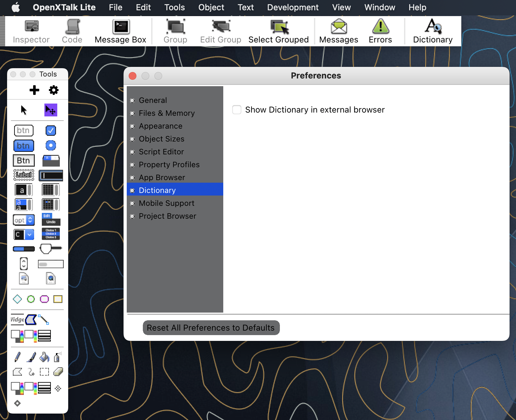Open the General preferences pane
The height and width of the screenshot is (420, 516).
[175, 100]
